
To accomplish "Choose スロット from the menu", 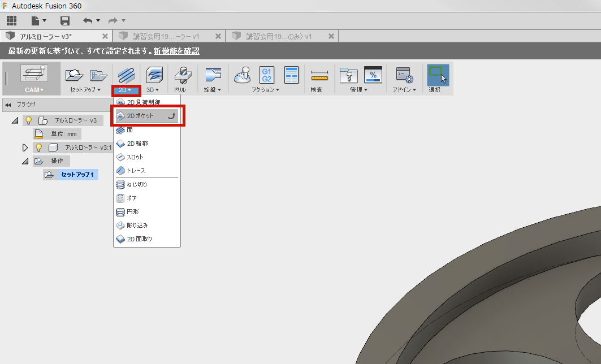I will tap(147, 157).
